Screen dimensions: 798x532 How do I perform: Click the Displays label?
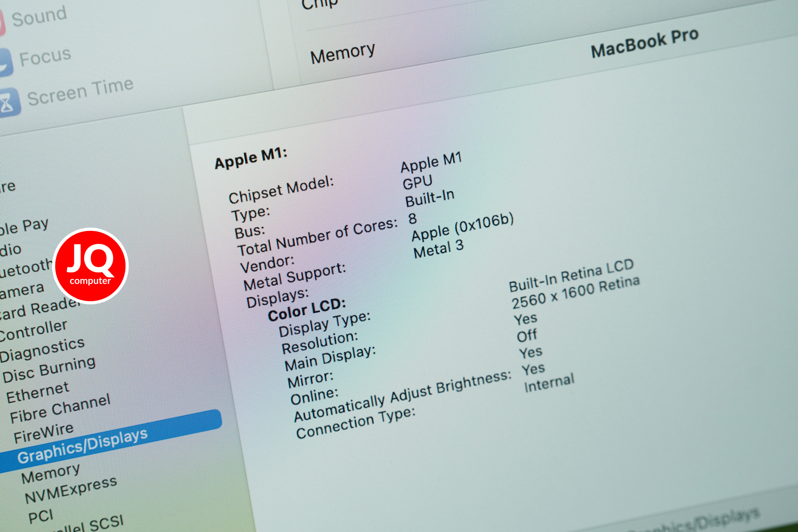point(277,297)
